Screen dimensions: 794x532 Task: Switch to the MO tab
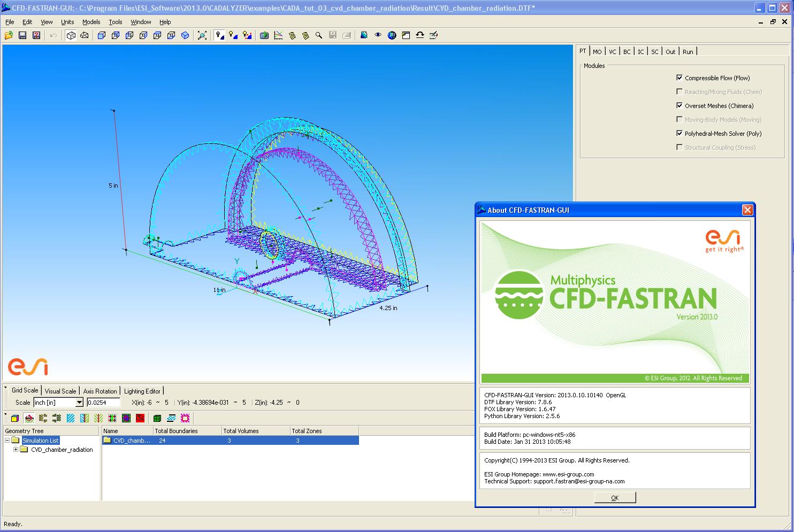[597, 52]
